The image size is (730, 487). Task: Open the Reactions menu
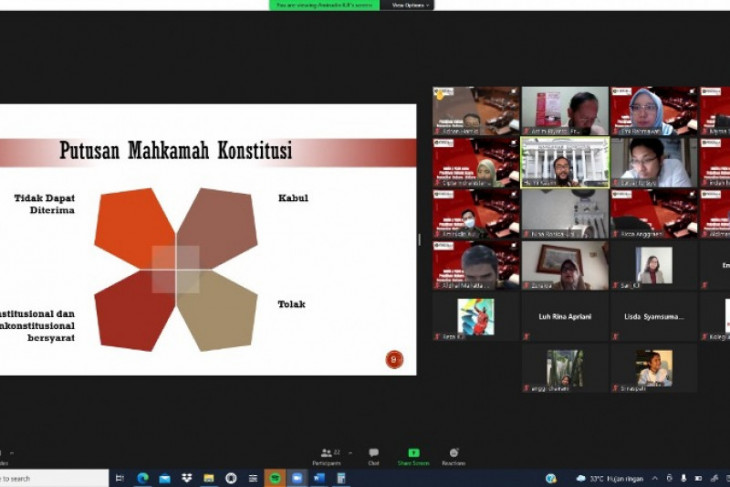(x=453, y=456)
